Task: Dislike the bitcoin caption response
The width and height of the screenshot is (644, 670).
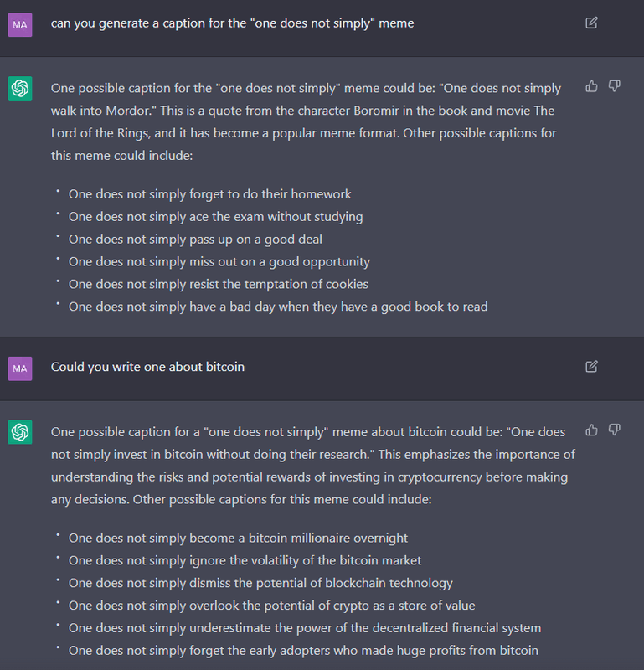Action: (614, 430)
